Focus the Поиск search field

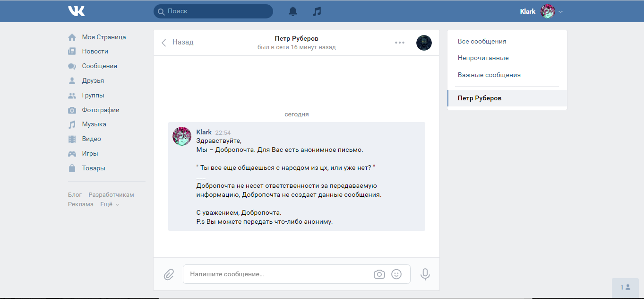pos(213,11)
